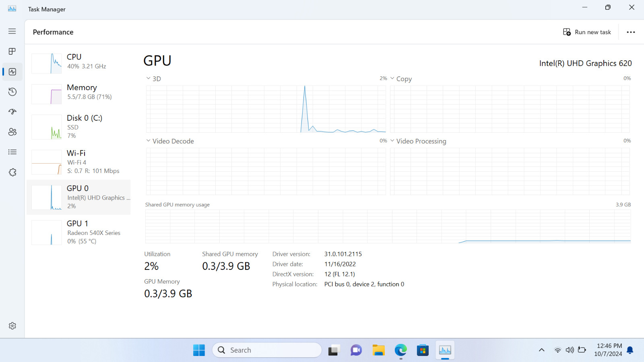Open the Video Processing engine dropdown
Screen dimensions: 644x362
point(418,141)
